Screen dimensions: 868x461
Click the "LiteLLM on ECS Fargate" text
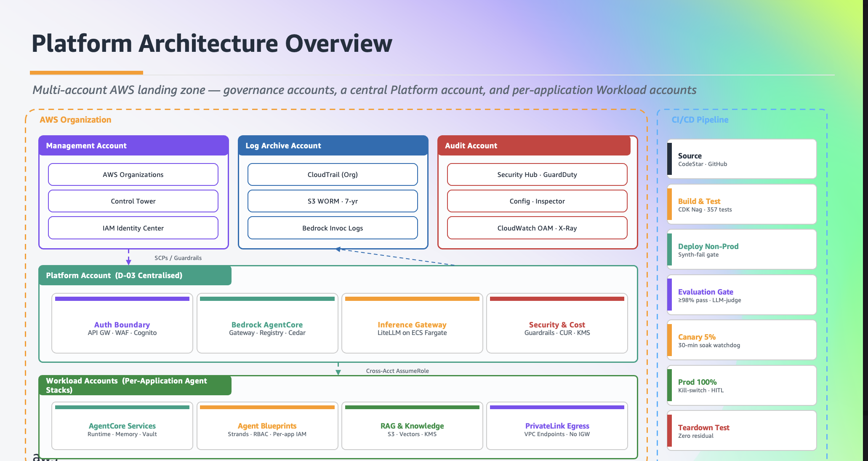tap(412, 333)
